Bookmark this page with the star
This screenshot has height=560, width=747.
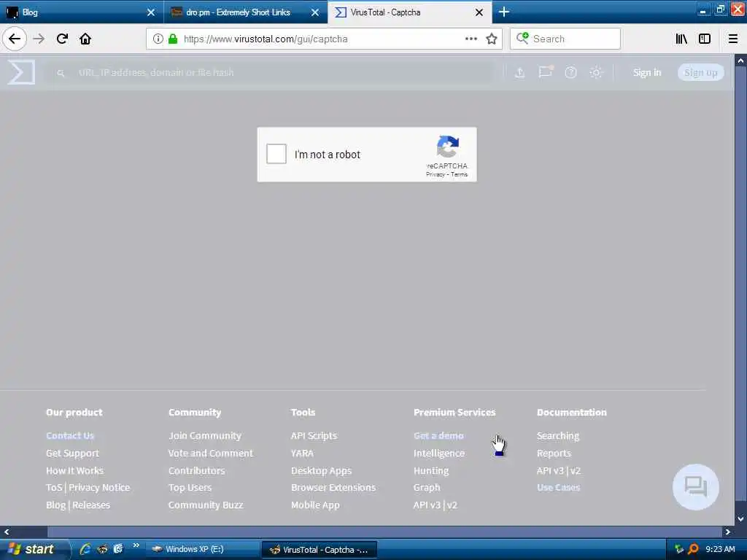tap(492, 39)
